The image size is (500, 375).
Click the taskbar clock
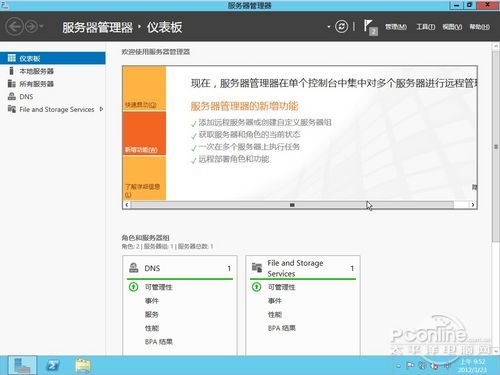[472, 366]
